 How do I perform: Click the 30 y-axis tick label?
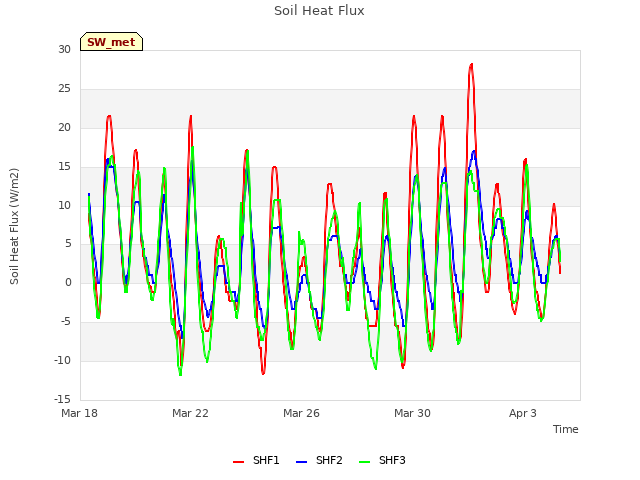tap(64, 50)
